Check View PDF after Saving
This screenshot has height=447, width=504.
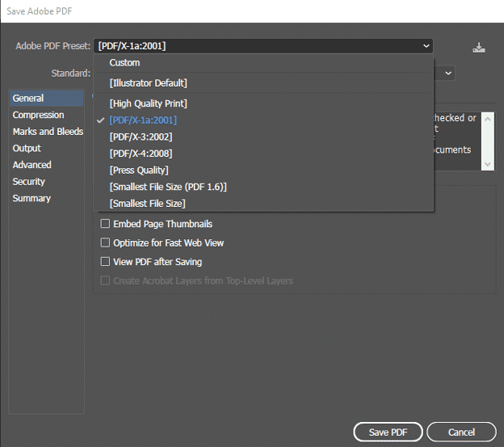(x=105, y=261)
